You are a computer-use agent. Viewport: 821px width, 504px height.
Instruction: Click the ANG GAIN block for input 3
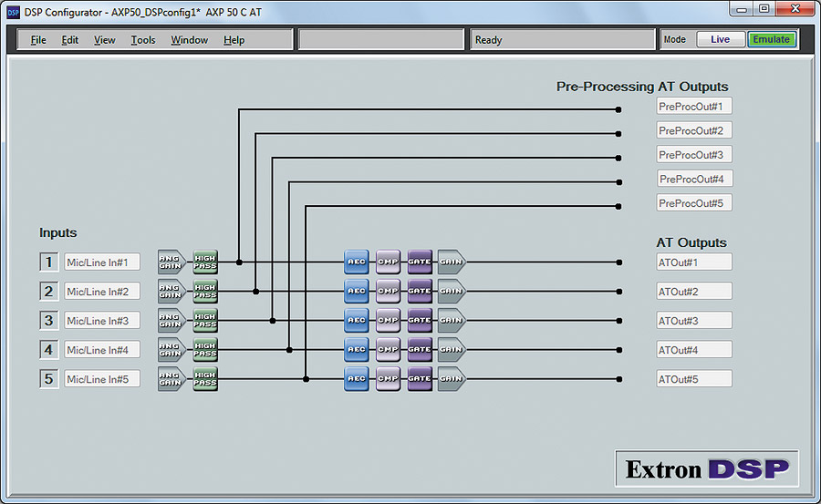pos(171,321)
